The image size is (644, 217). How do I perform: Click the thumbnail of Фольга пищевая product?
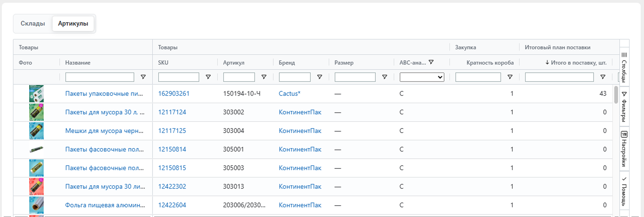36,205
